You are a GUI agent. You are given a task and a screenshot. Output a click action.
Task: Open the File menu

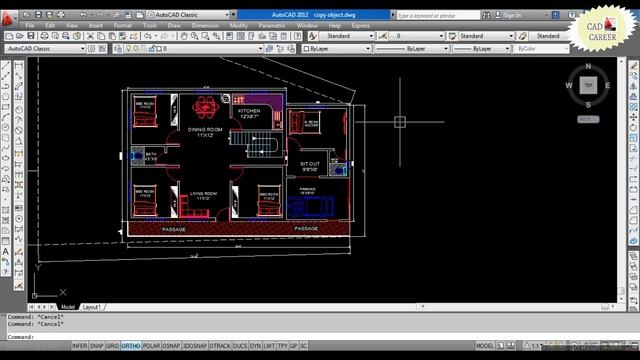pos(30,26)
